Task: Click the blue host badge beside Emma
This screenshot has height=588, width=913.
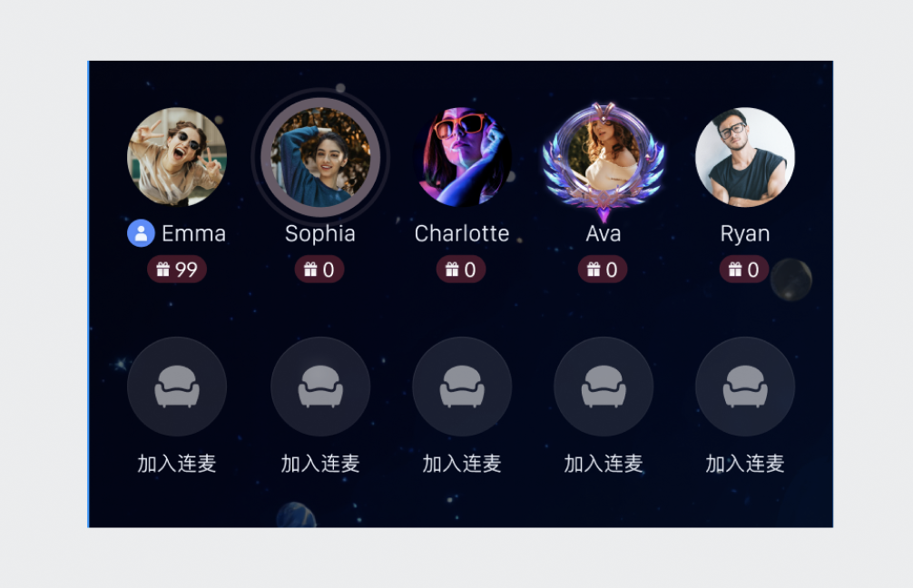Action: 141,233
